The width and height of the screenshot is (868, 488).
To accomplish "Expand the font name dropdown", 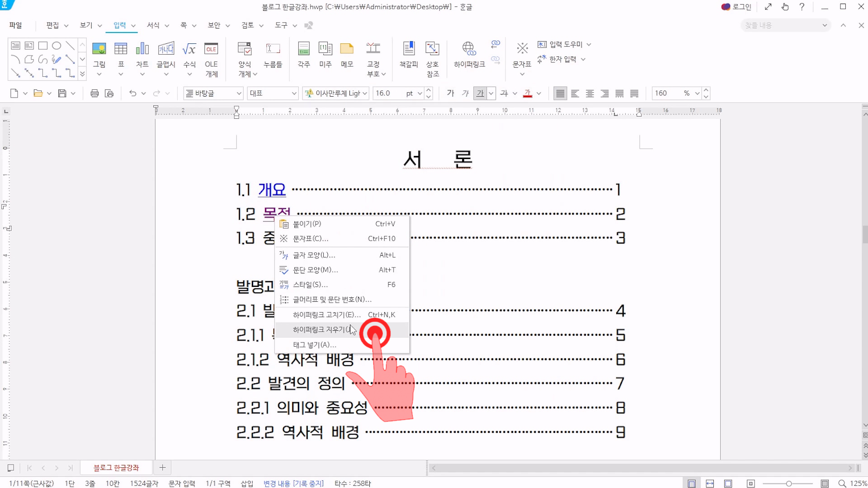I will click(365, 93).
